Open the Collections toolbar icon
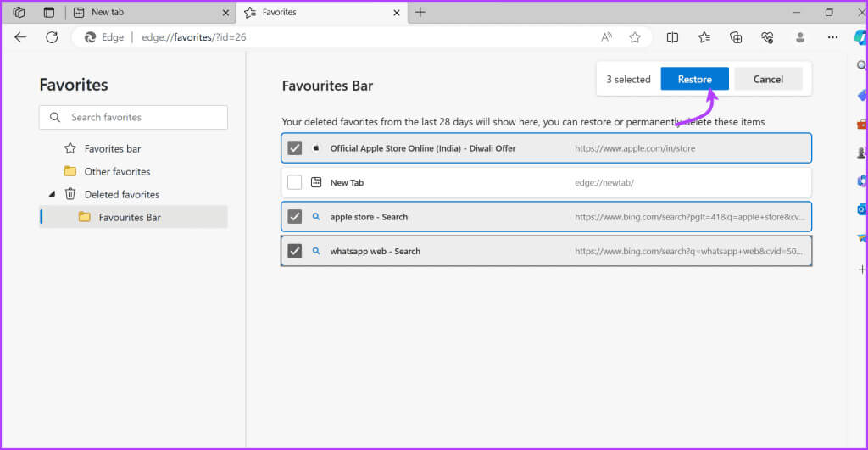Image resolution: width=868 pixels, height=450 pixels. tap(736, 37)
